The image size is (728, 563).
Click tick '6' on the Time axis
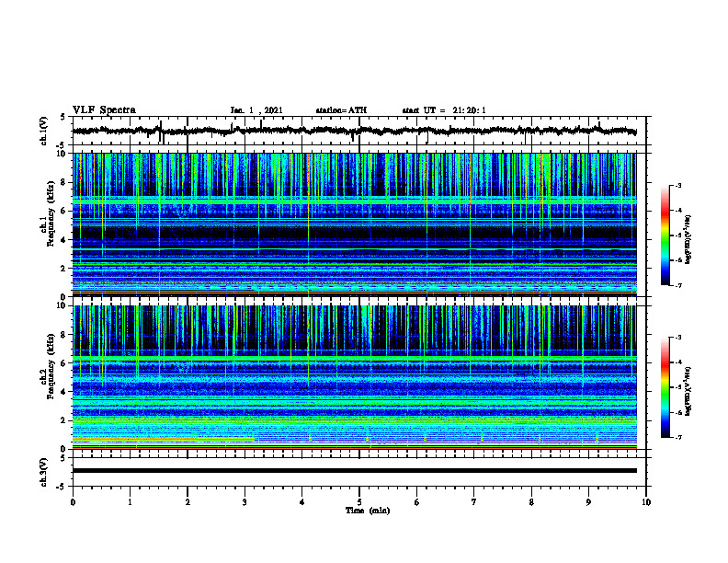pyautogui.click(x=417, y=502)
